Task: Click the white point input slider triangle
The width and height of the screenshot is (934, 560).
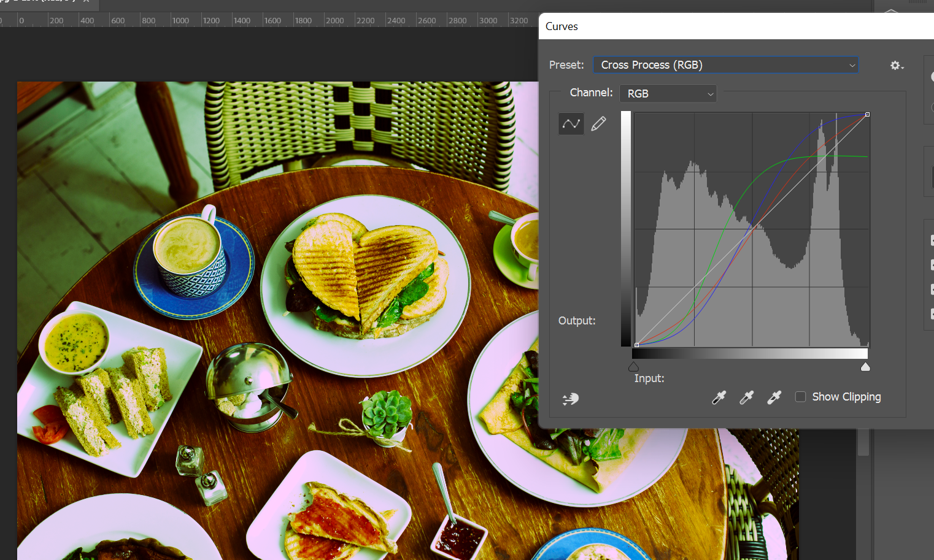Action: coord(865,367)
